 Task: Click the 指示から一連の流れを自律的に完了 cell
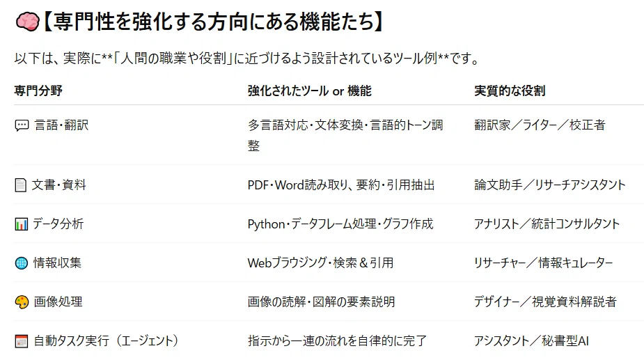(x=337, y=341)
